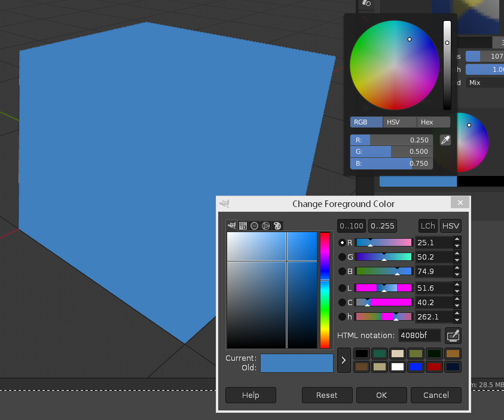Click the eyedropper in Blender's color picker popup
This screenshot has width=504, height=420.
(x=445, y=139)
